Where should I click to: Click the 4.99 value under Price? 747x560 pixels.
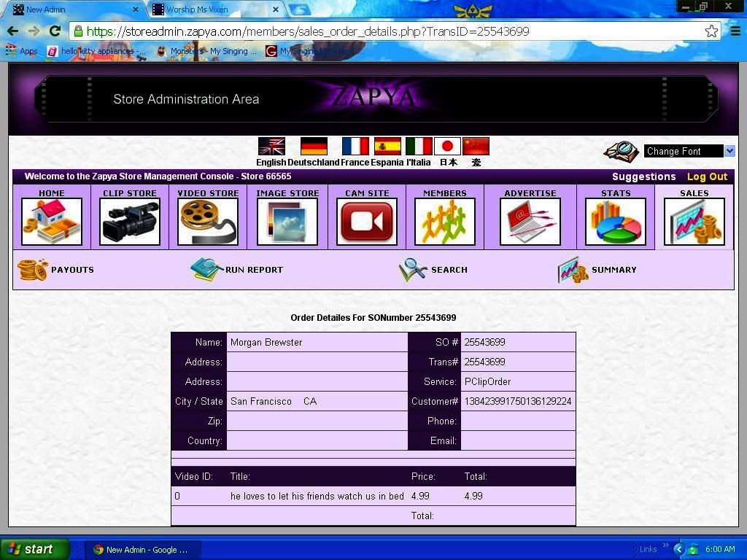[420, 496]
